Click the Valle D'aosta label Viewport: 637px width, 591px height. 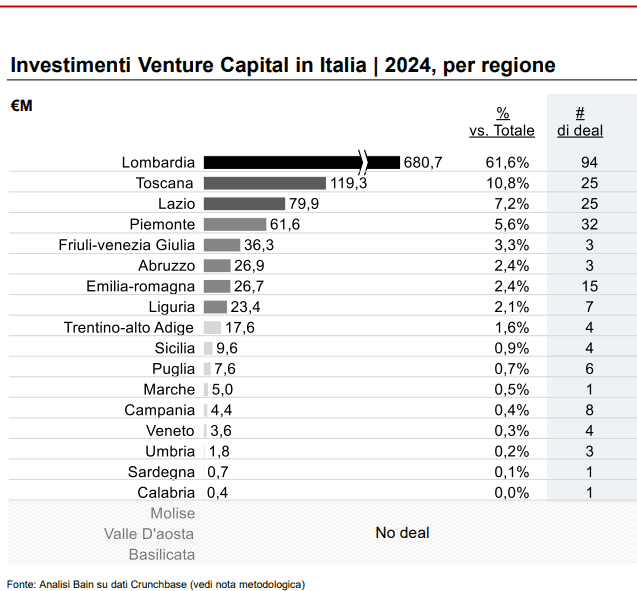point(149,534)
